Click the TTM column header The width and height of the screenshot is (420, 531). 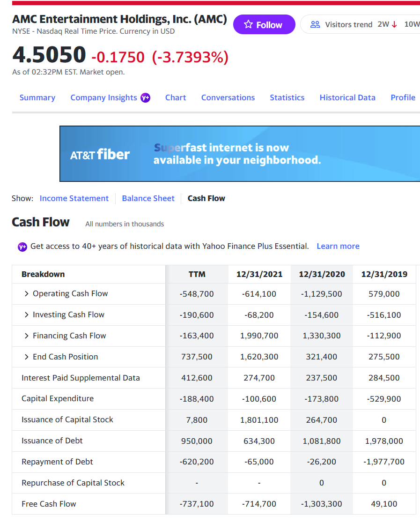coord(197,274)
